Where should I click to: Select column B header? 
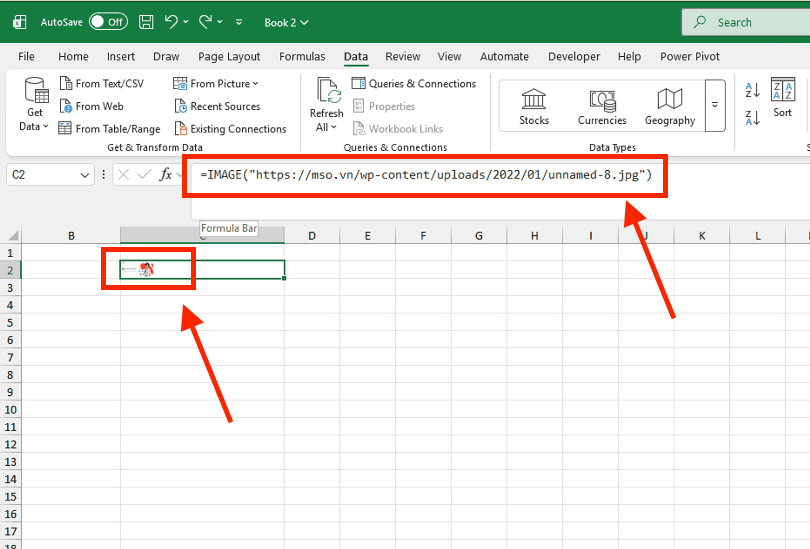pos(71,236)
